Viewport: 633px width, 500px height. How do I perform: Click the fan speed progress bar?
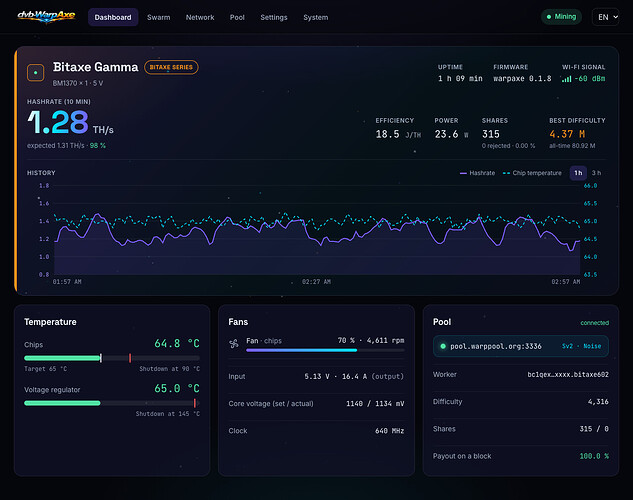pos(325,350)
